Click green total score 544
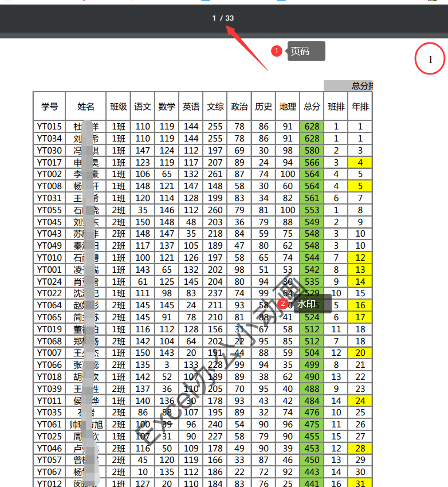448x487 pixels. click(x=312, y=258)
